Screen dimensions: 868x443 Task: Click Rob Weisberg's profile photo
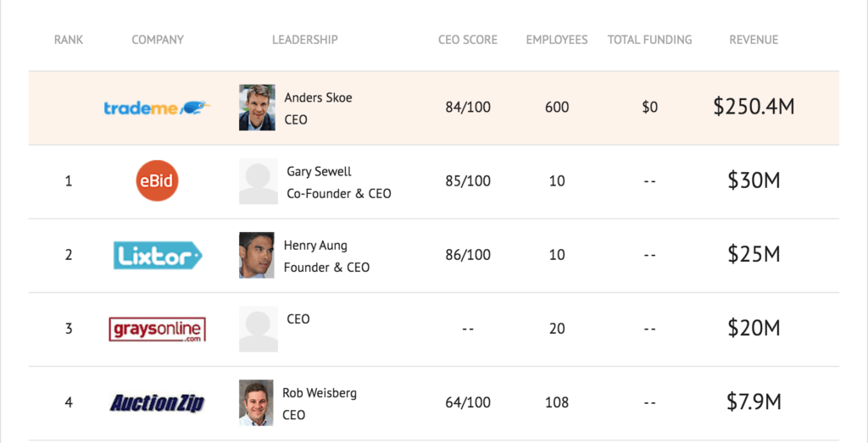pyautogui.click(x=257, y=402)
